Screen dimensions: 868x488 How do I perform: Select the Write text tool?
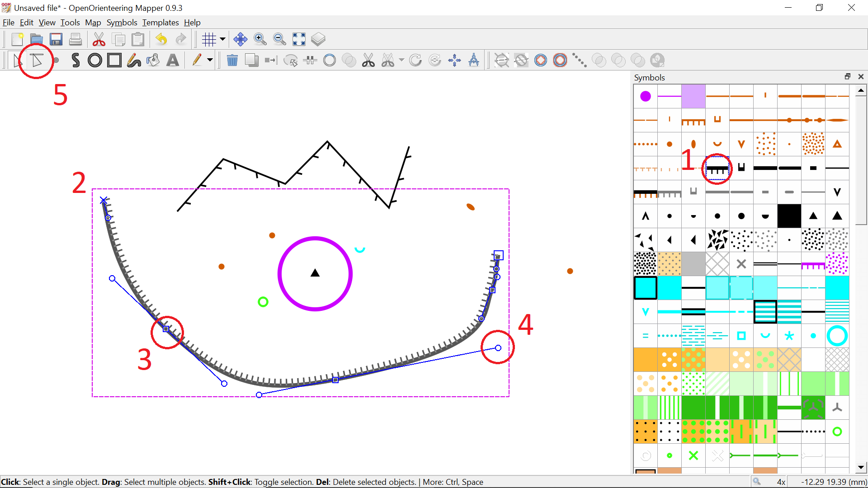(x=173, y=60)
